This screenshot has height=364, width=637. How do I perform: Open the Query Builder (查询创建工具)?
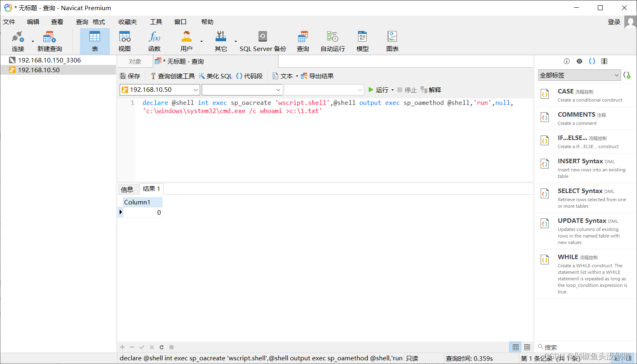172,76
